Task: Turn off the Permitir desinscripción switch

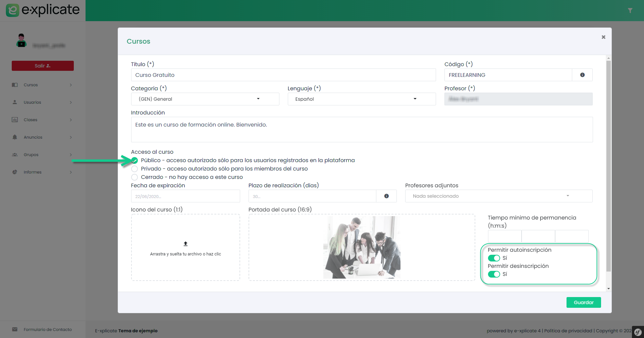Action: (494, 274)
